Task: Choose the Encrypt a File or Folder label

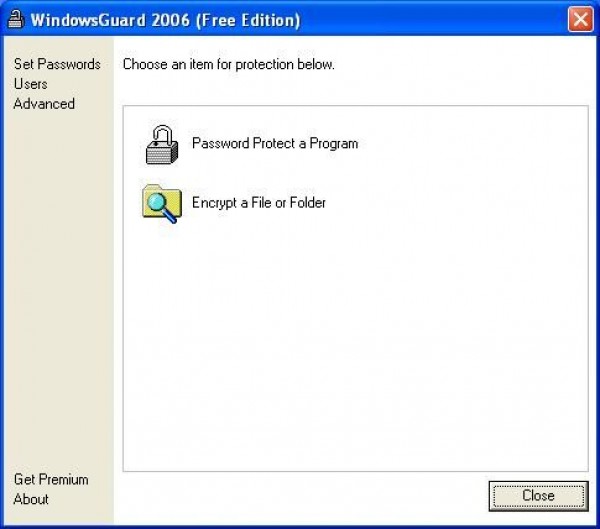Action: pyautogui.click(x=259, y=203)
